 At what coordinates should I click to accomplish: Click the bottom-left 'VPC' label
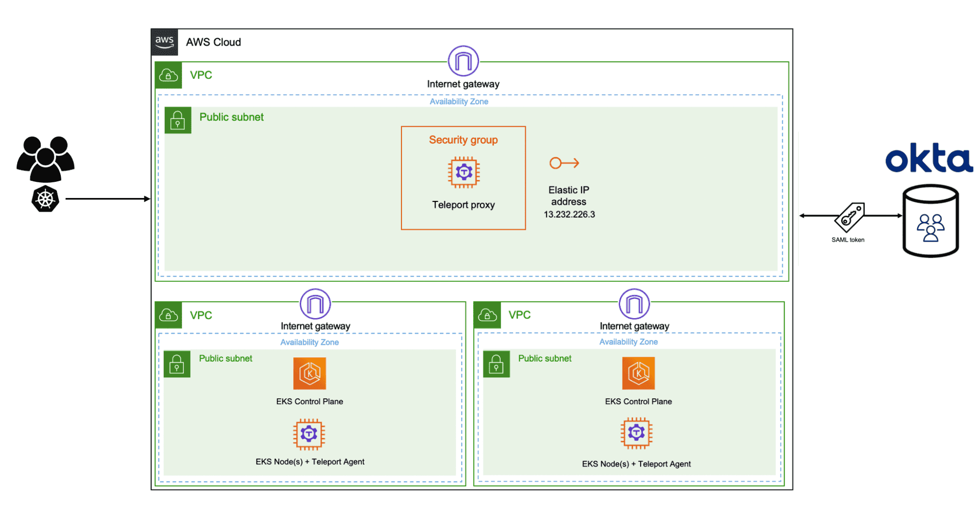201,315
